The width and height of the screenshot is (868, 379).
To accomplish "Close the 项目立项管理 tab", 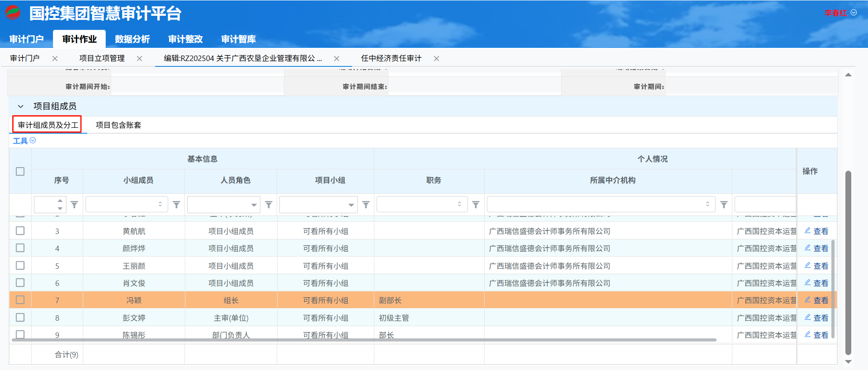I will tap(140, 58).
